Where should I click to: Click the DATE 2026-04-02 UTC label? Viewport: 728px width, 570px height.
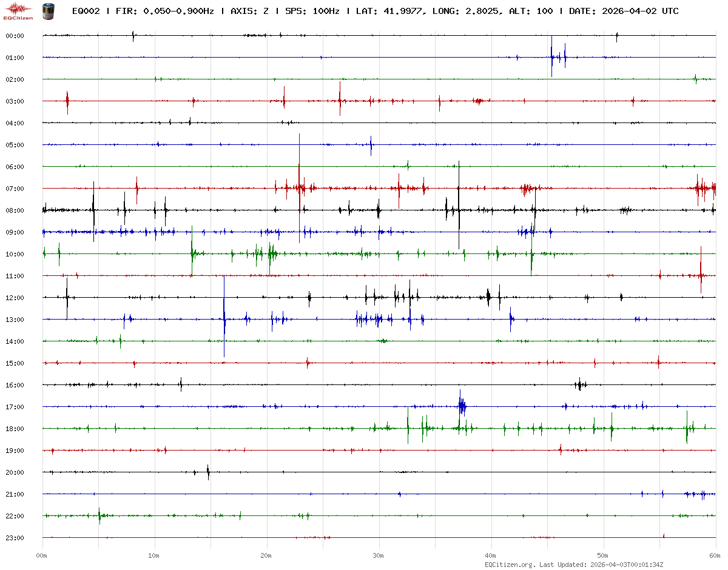624,11
